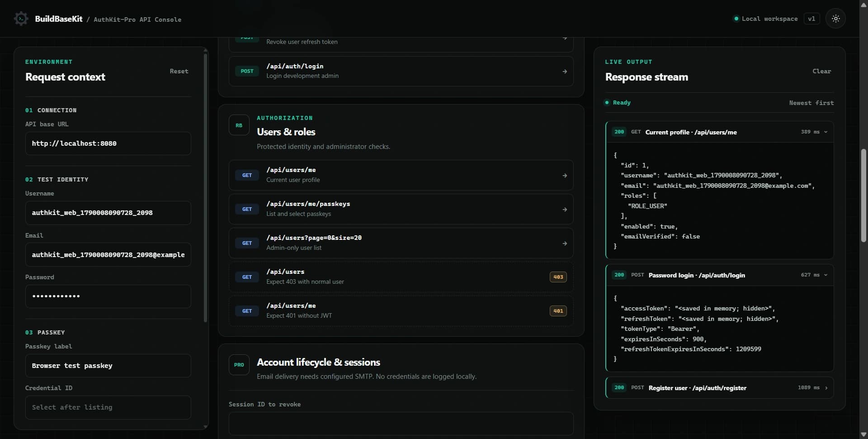Click the Username input field
This screenshot has width=868, height=439.
pos(108,213)
